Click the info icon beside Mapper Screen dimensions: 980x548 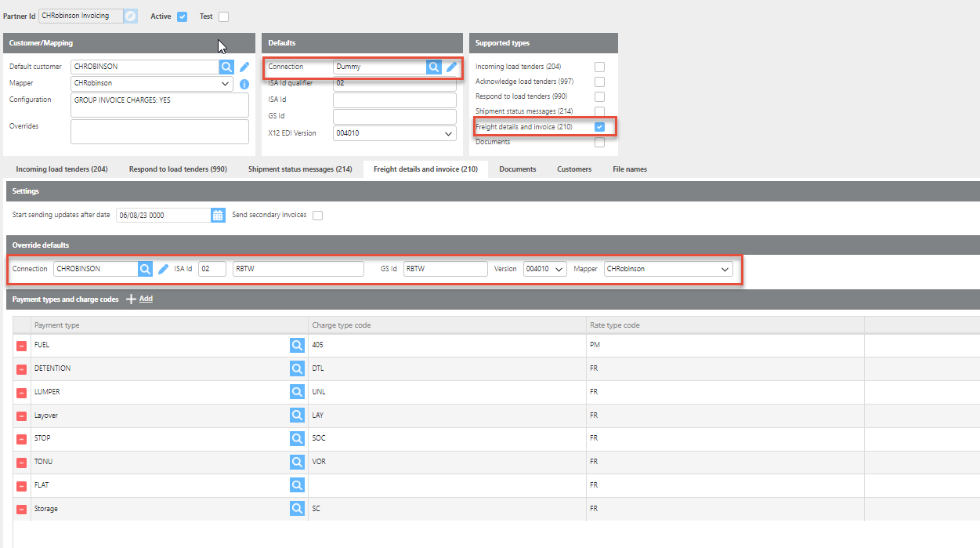click(x=244, y=84)
